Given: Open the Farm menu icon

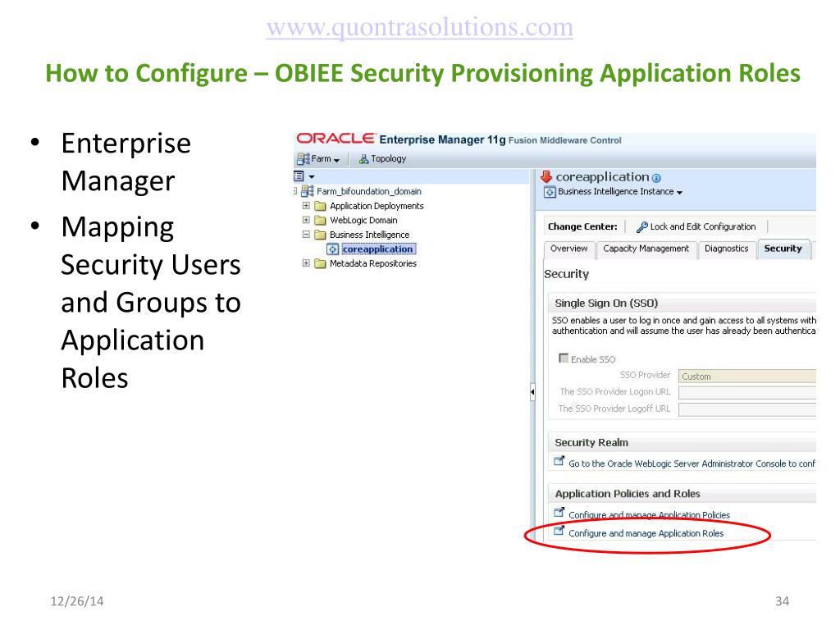Looking at the screenshot, I should [x=304, y=158].
